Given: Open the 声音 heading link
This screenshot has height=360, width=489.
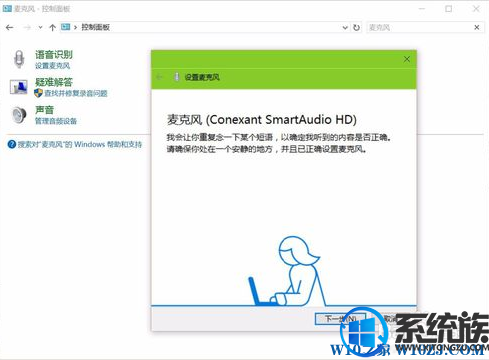Looking at the screenshot, I should point(44,110).
